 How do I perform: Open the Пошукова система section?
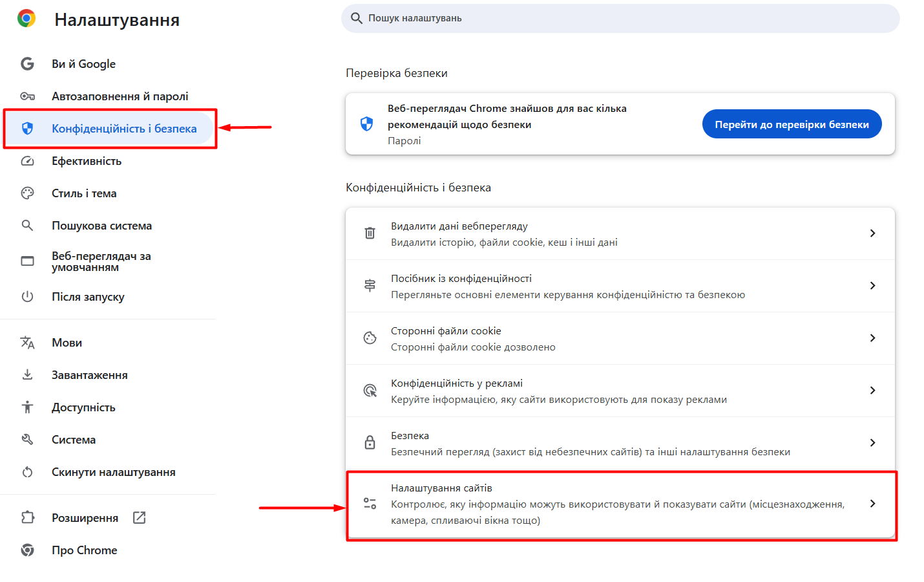(x=101, y=226)
